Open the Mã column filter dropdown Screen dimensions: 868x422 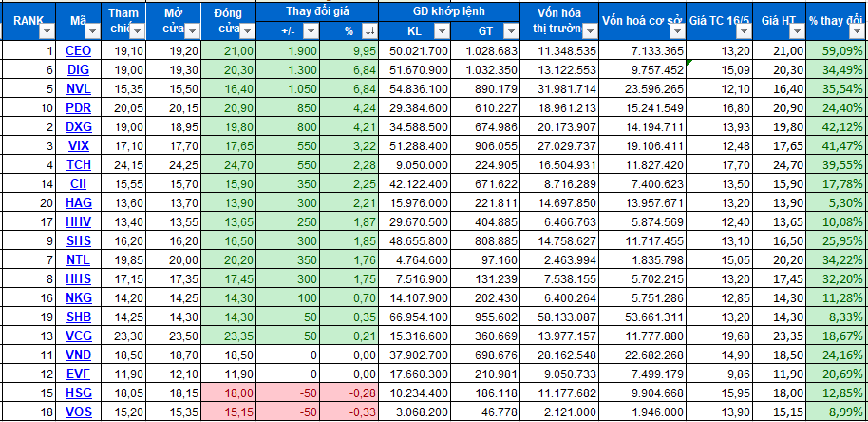(93, 31)
